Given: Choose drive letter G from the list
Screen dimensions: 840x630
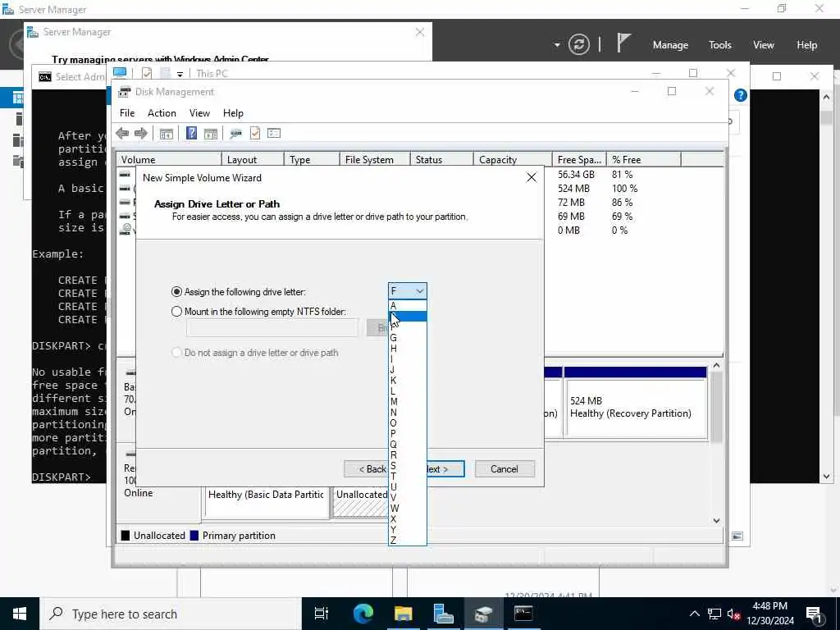Looking at the screenshot, I should pos(407,337).
